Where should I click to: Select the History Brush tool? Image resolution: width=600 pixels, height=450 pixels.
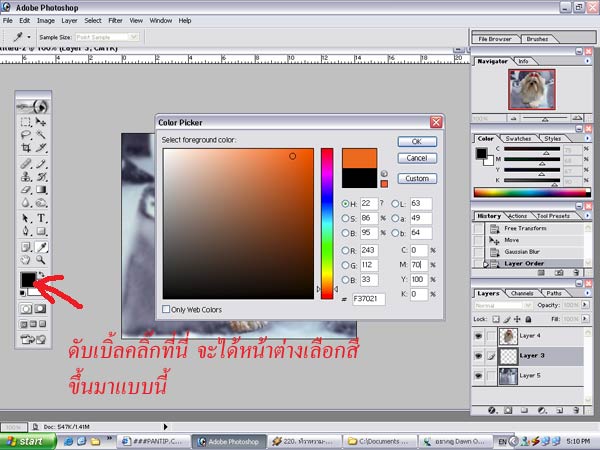click(x=41, y=177)
